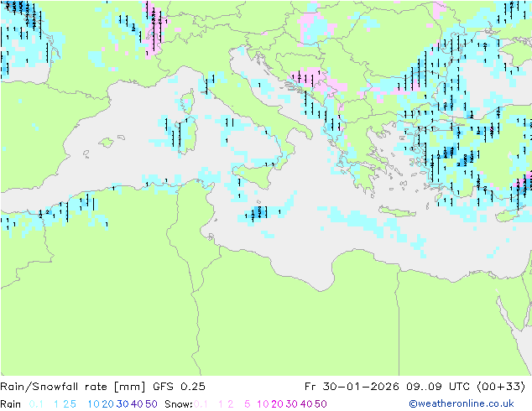Image resolution: width=532 pixels, height=411 pixels.
Task: Click the '(00+33)' forecast offset text
Action: click(501, 387)
